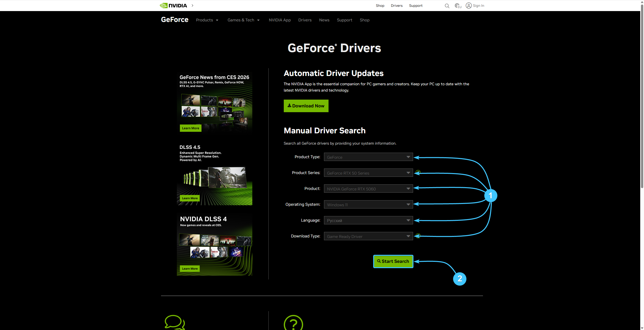Open the NVIDIA App nav item
The width and height of the screenshot is (644, 330).
click(279, 20)
